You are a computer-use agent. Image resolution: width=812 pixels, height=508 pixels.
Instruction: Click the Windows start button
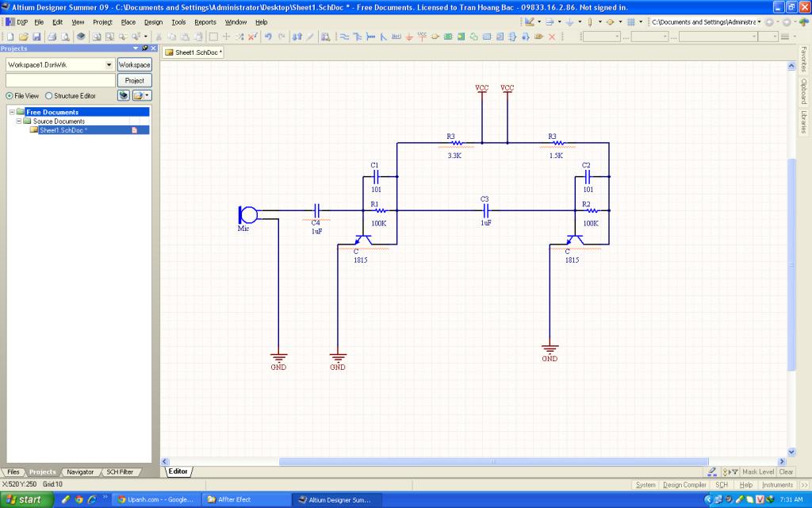point(26,499)
